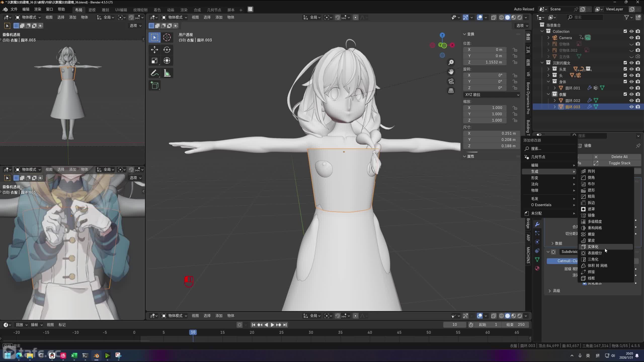644x362 pixels.
Task: Toggle snapping with the magnet icon
Action: pyautogui.click(x=337, y=17)
